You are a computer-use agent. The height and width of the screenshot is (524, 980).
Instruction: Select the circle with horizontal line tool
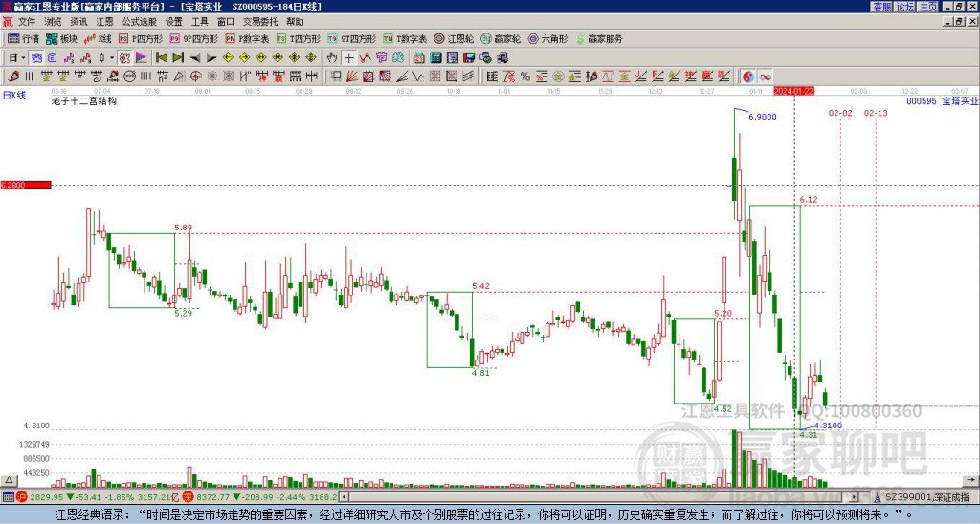129,76
